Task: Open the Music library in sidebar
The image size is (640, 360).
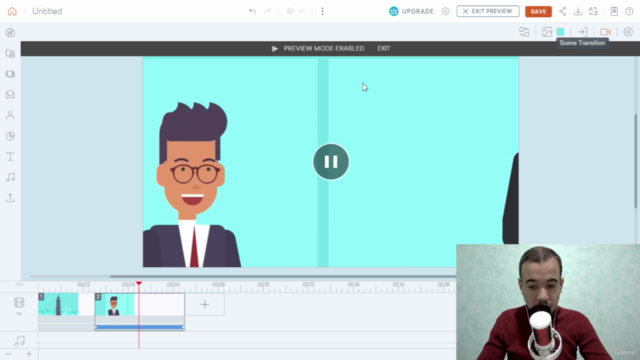Action: pyautogui.click(x=10, y=177)
